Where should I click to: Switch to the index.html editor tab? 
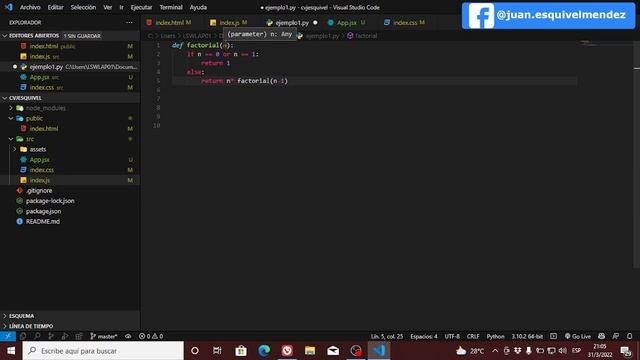point(169,22)
